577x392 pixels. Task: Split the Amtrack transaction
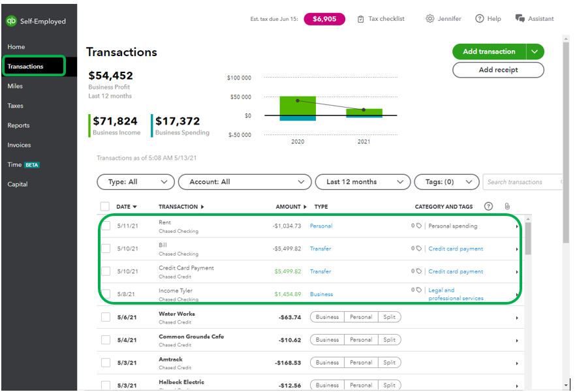point(389,363)
